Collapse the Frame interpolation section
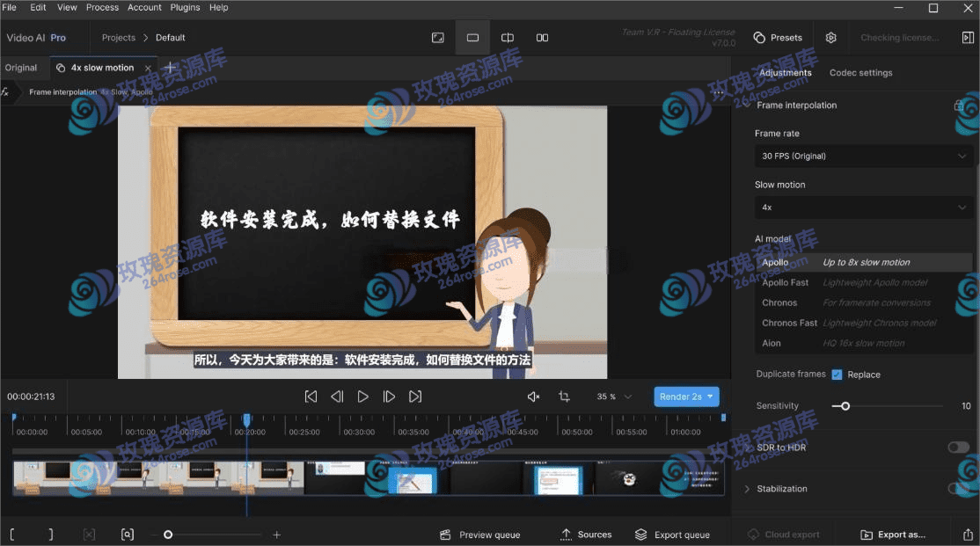980x546 pixels. [747, 105]
